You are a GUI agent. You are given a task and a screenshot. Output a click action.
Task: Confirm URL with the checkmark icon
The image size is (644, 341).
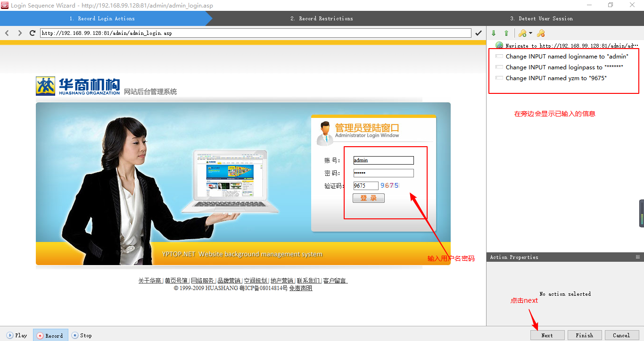(x=479, y=33)
